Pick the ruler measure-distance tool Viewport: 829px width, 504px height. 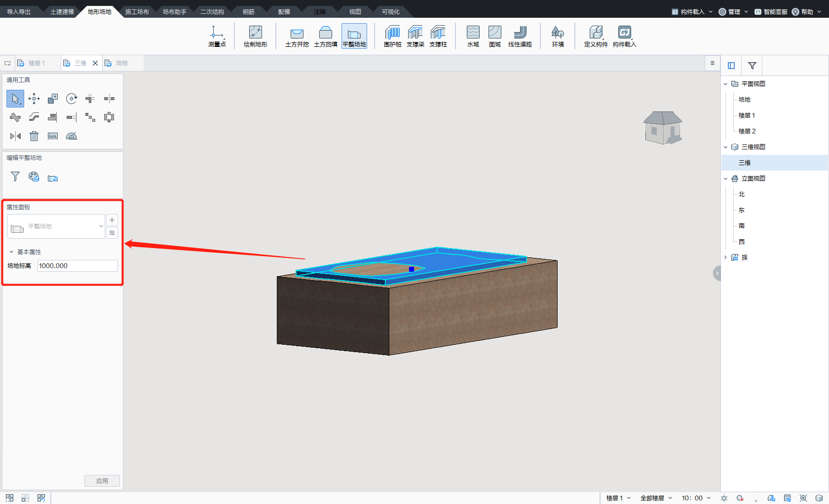[53, 136]
